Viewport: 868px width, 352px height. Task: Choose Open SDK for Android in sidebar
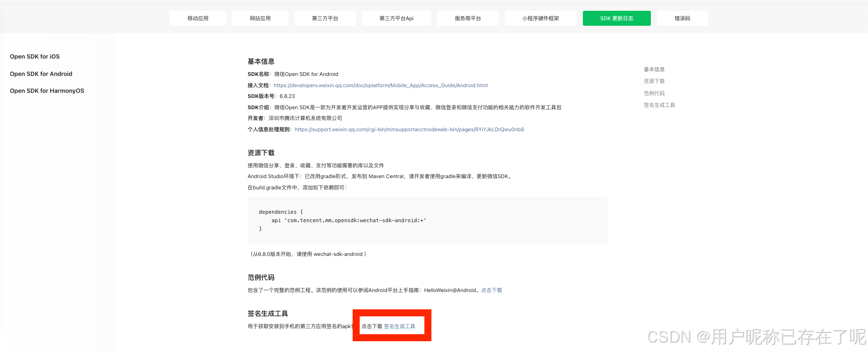click(x=41, y=74)
